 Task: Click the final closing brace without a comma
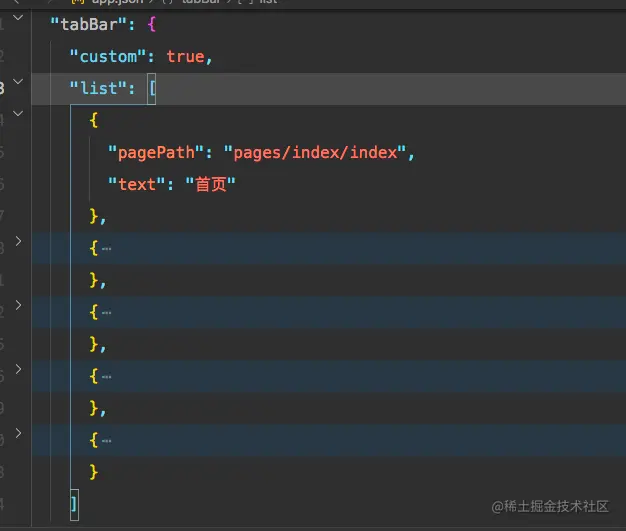pos(93,472)
